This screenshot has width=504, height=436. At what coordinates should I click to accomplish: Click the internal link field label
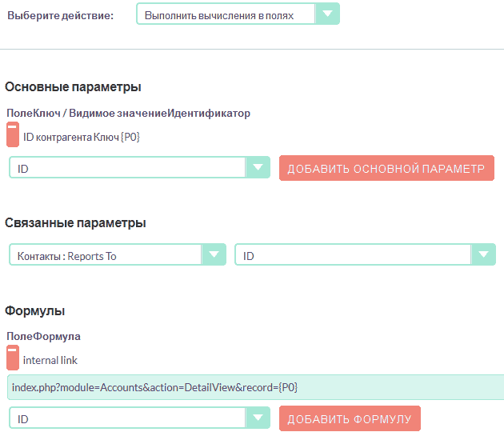(x=50, y=361)
